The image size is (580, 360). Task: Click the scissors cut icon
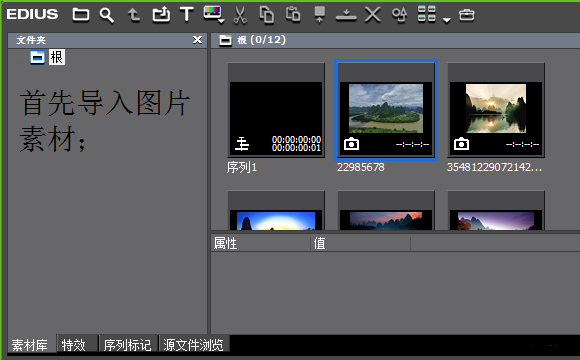tap(240, 15)
